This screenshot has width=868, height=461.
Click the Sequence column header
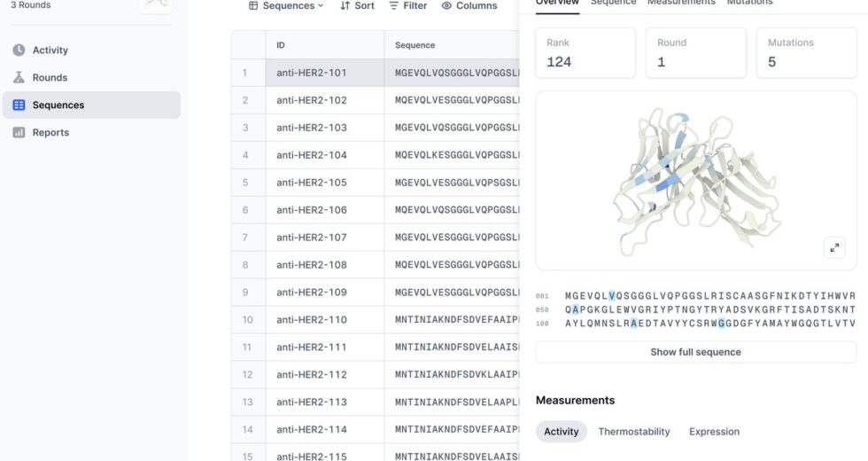(452, 45)
